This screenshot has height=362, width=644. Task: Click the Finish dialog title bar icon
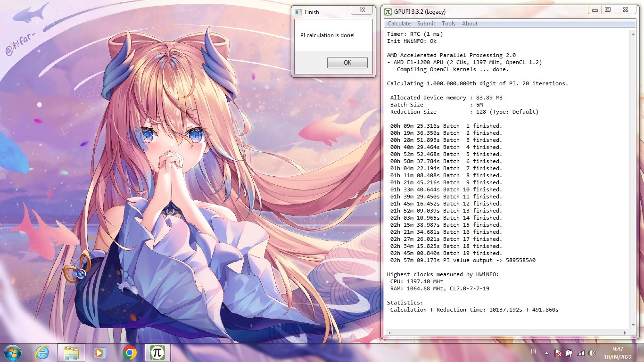[x=298, y=12]
